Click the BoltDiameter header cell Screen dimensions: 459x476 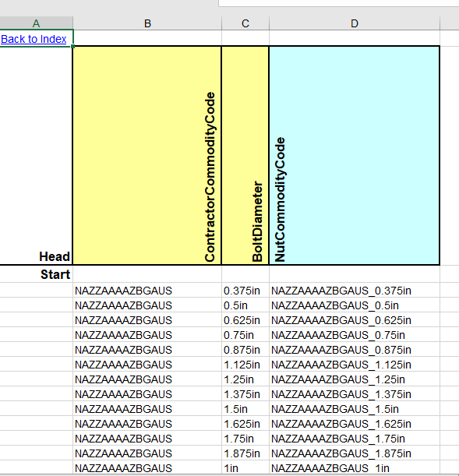pos(245,156)
